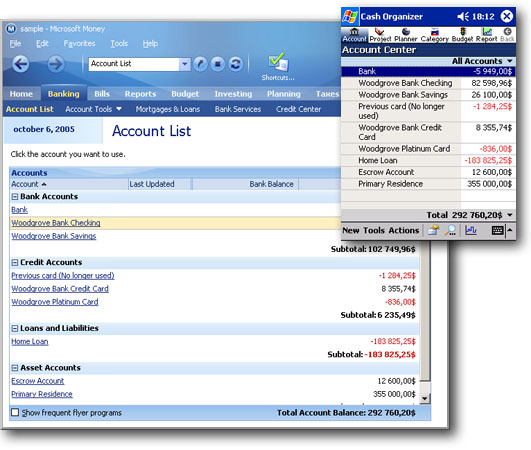Open the Woodgrove Platinum Card link

[55, 302]
